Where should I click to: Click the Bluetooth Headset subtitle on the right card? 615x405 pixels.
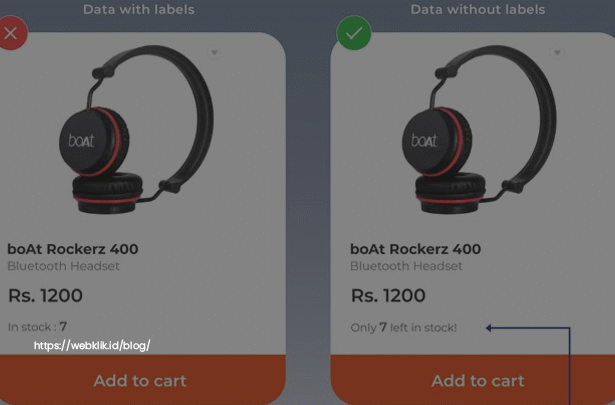406,266
